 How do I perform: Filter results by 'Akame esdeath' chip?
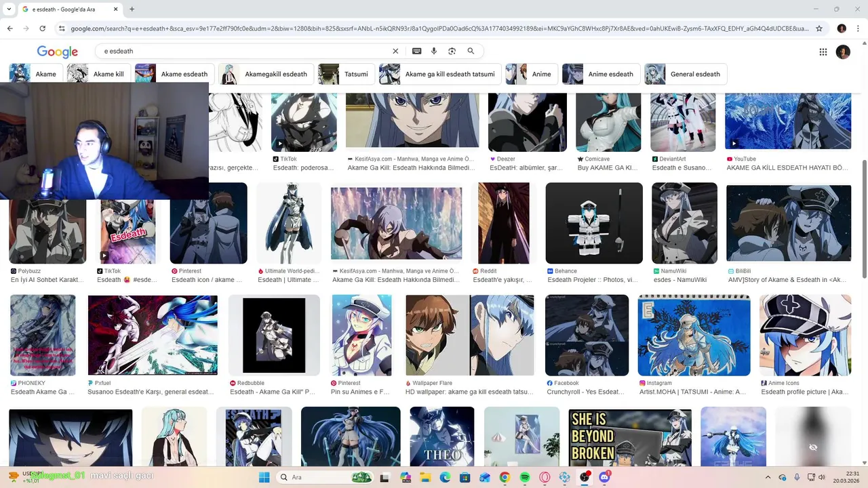click(x=175, y=74)
